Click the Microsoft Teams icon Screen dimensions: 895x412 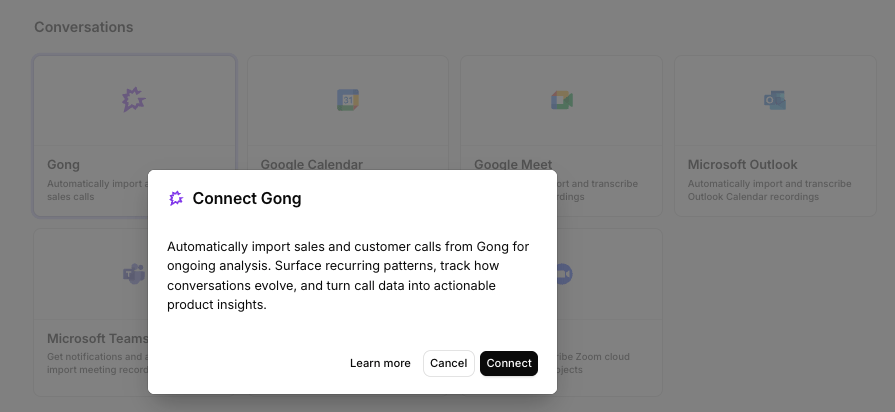tap(134, 274)
